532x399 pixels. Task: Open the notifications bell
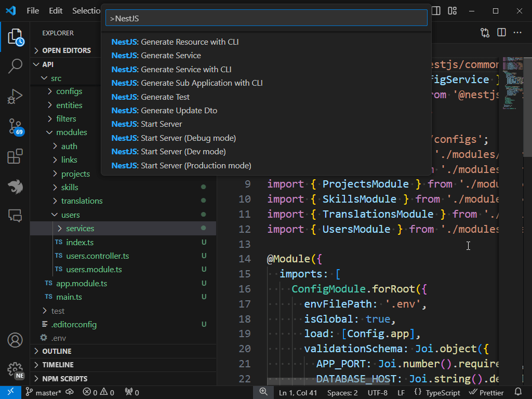[x=518, y=392]
